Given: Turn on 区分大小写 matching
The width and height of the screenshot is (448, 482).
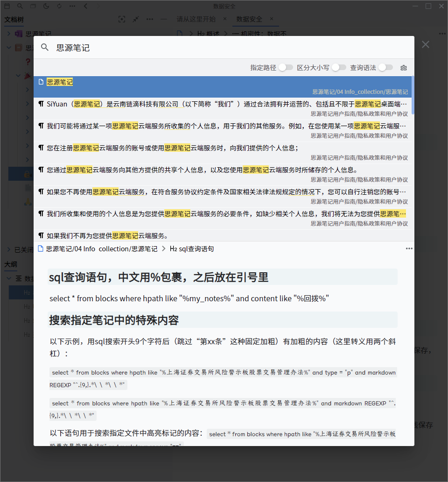Looking at the screenshot, I should click(339, 67).
